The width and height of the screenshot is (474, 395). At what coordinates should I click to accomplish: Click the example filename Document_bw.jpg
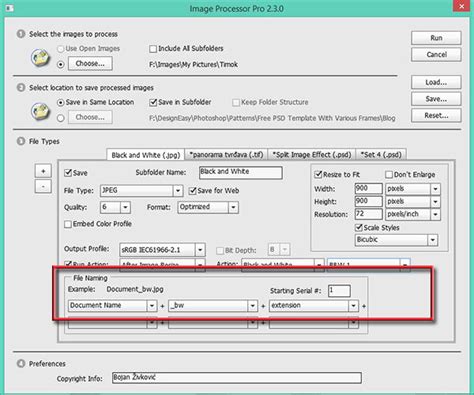click(x=135, y=289)
